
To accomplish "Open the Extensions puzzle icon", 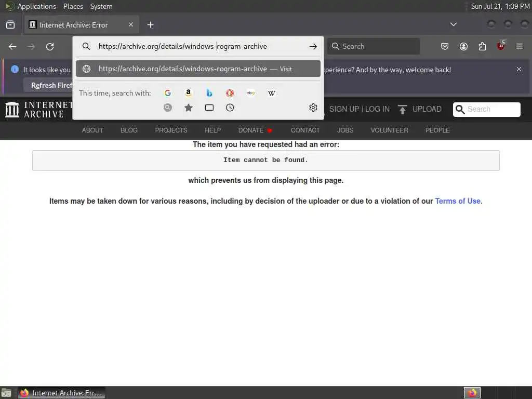I will tap(482, 46).
